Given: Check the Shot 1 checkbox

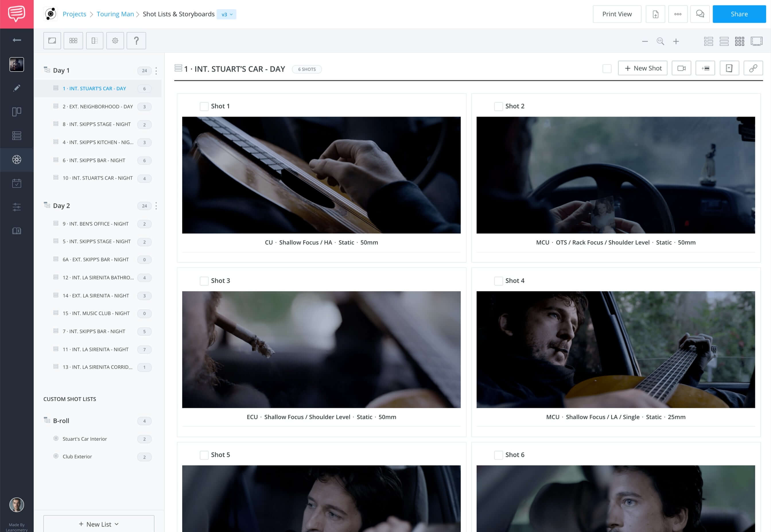Looking at the screenshot, I should [204, 106].
